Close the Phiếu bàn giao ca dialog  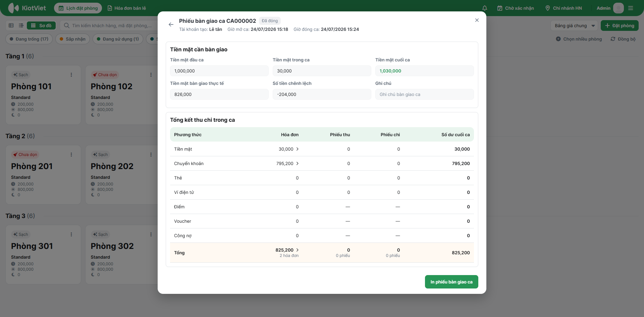coord(477,20)
